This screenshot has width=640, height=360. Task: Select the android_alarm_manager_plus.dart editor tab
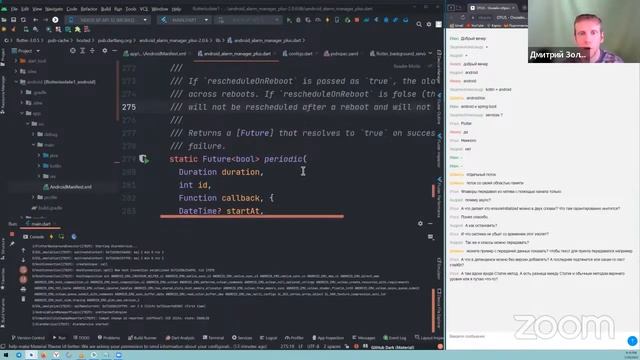coord(234,53)
